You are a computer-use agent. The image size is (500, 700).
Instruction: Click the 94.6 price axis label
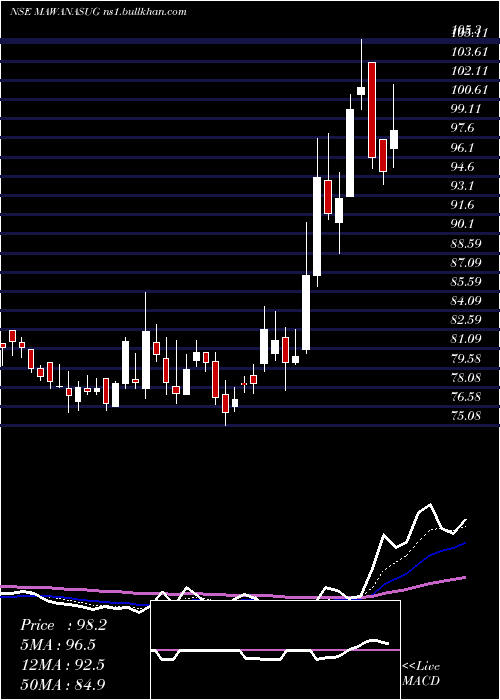click(x=463, y=167)
